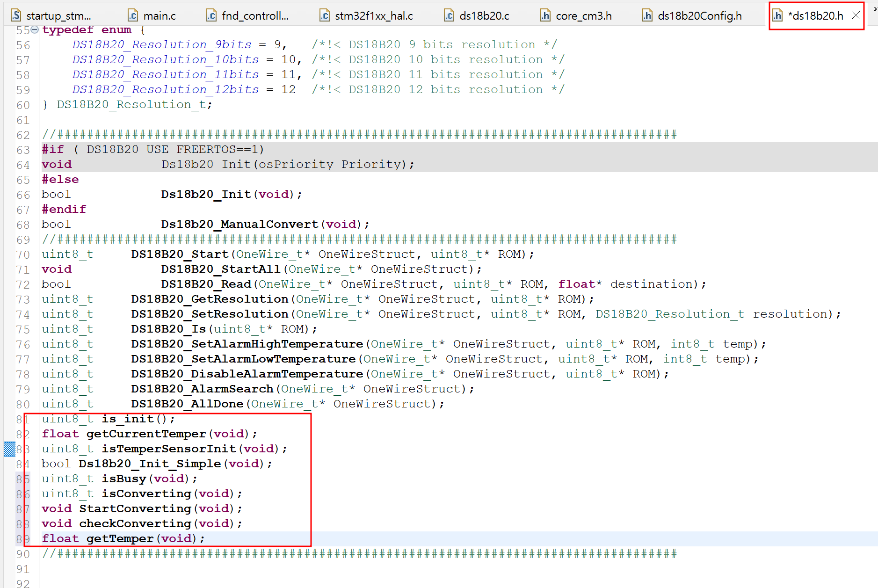Image resolution: width=878 pixels, height=588 pixels.
Task: Switch to stm32f1xx_hal.c tab
Action: [366, 15]
